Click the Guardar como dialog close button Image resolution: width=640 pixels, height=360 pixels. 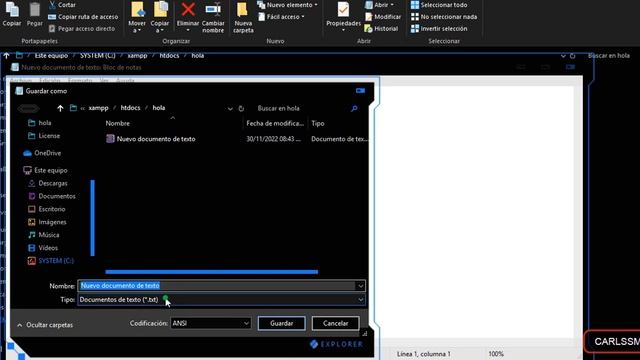360,91
